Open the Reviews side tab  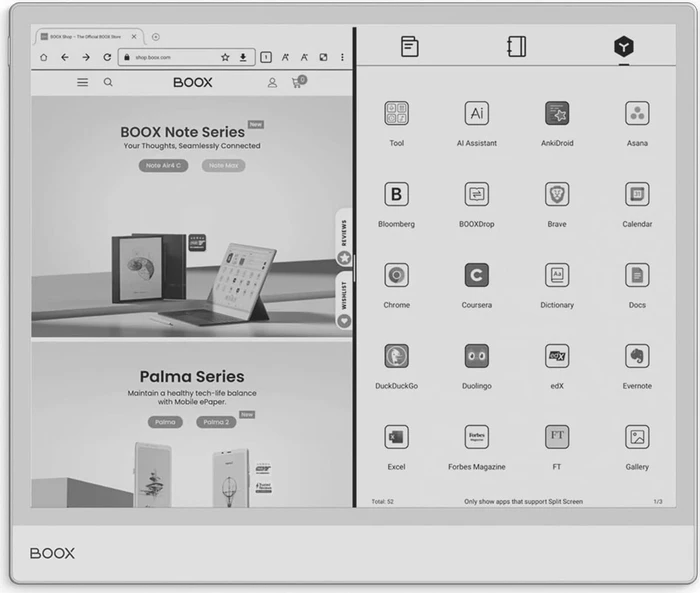click(344, 238)
